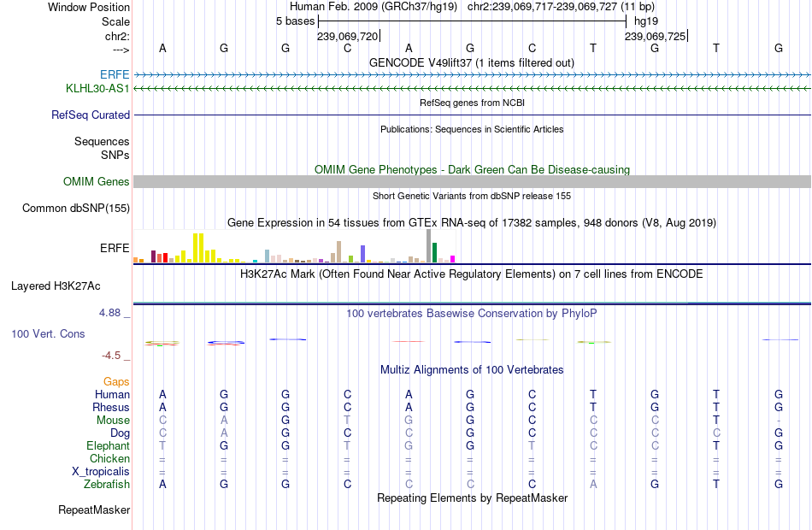Open the GENCODE V49lift37 track title

point(472,63)
